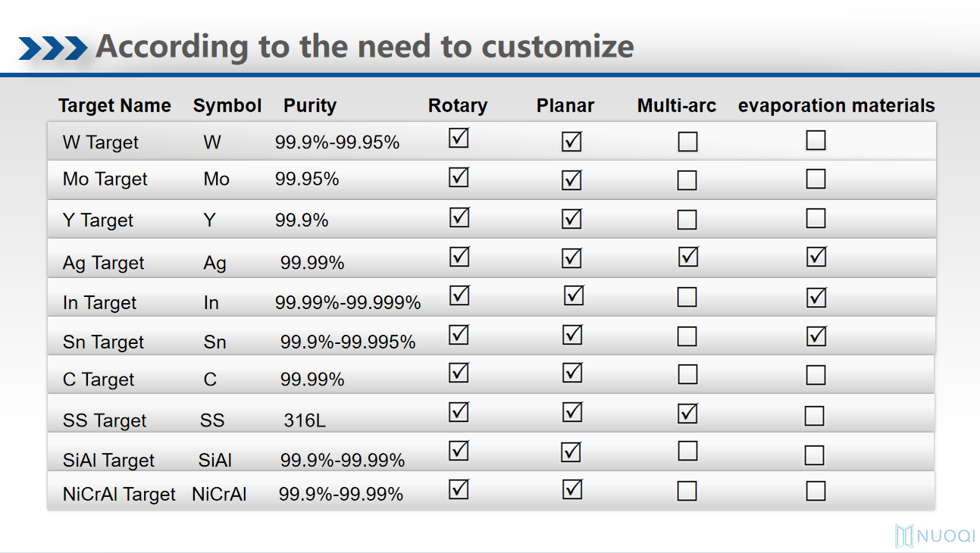The width and height of the screenshot is (980, 553).
Task: Click the Purity column header
Action: tap(309, 106)
